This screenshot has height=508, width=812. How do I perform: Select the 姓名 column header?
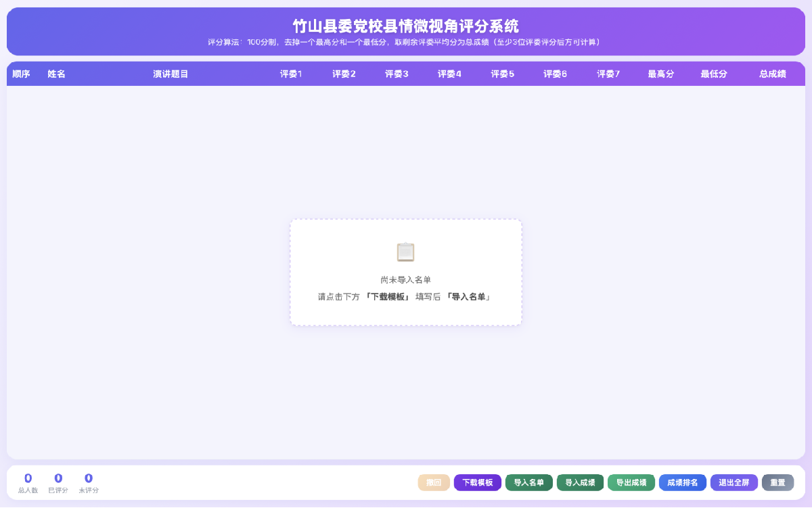(x=56, y=74)
